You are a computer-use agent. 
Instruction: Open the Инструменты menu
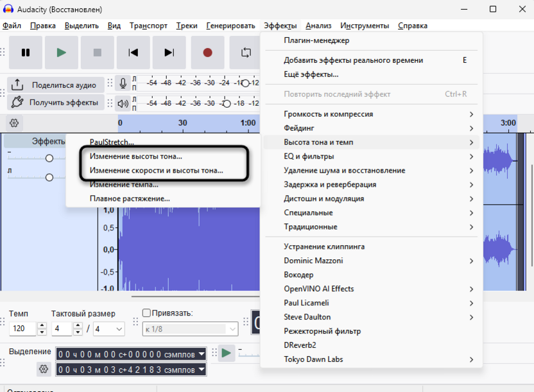365,26
